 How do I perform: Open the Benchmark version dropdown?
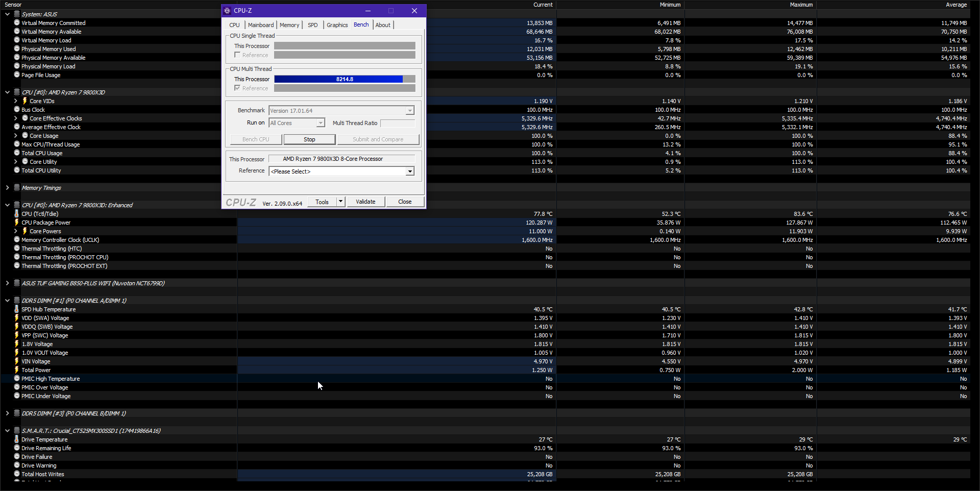coord(410,111)
